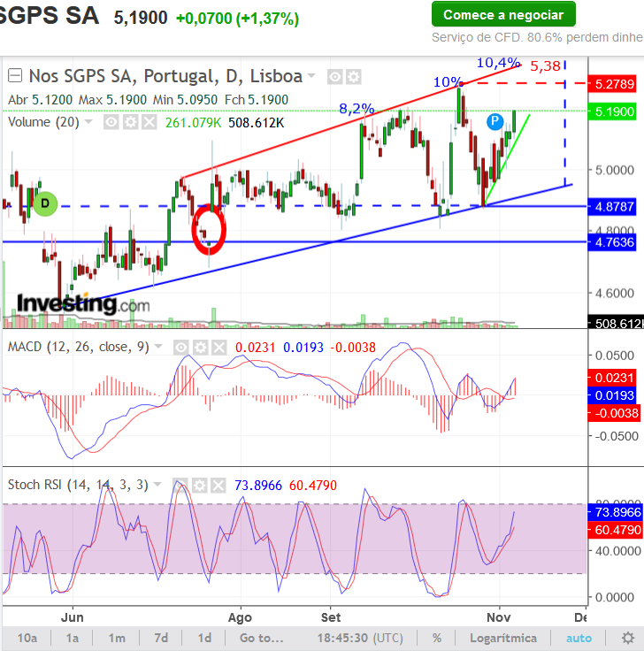This screenshot has width=644, height=651.
Task: Click the 18:45:30 (UTC) timezone clock
Action: coord(360,638)
